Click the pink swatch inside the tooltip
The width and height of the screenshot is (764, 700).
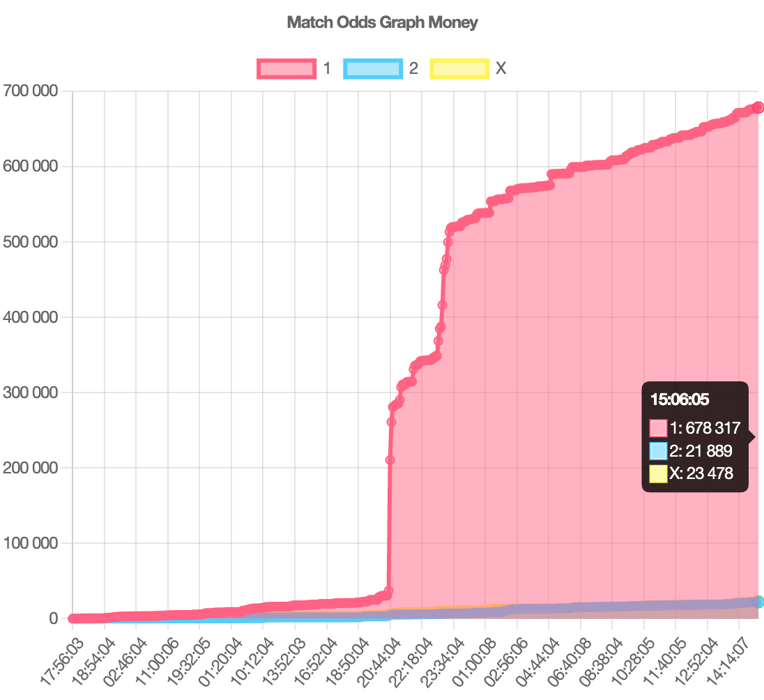(x=658, y=428)
